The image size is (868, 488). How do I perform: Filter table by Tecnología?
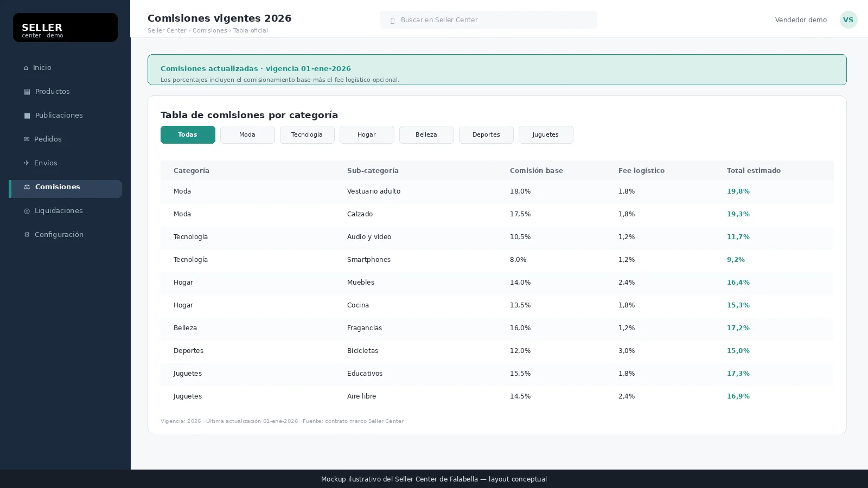tap(307, 134)
